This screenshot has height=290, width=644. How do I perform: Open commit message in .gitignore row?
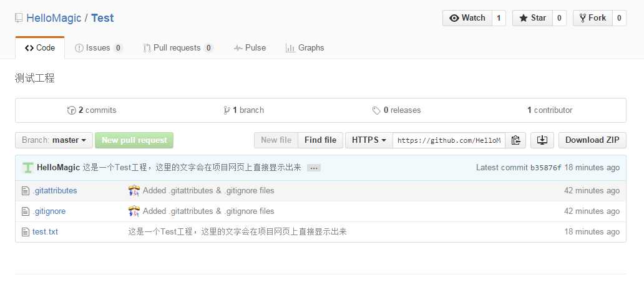208,211
